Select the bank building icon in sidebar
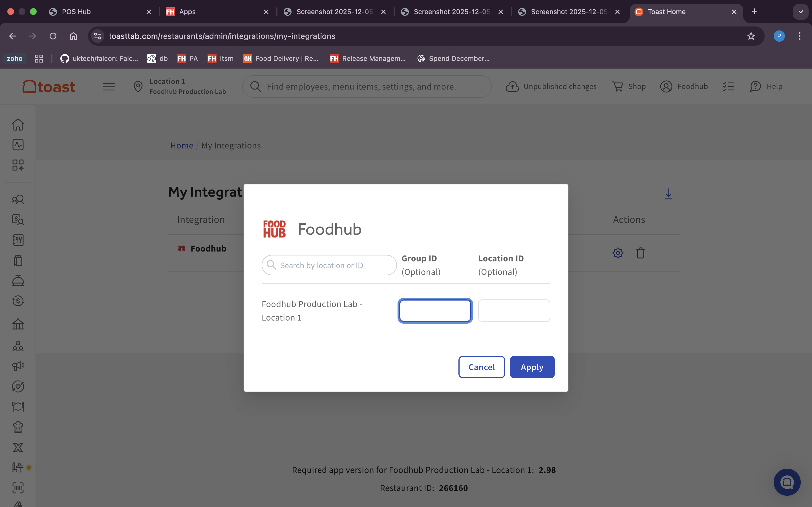Viewport: 812px width, 507px height. (18, 323)
